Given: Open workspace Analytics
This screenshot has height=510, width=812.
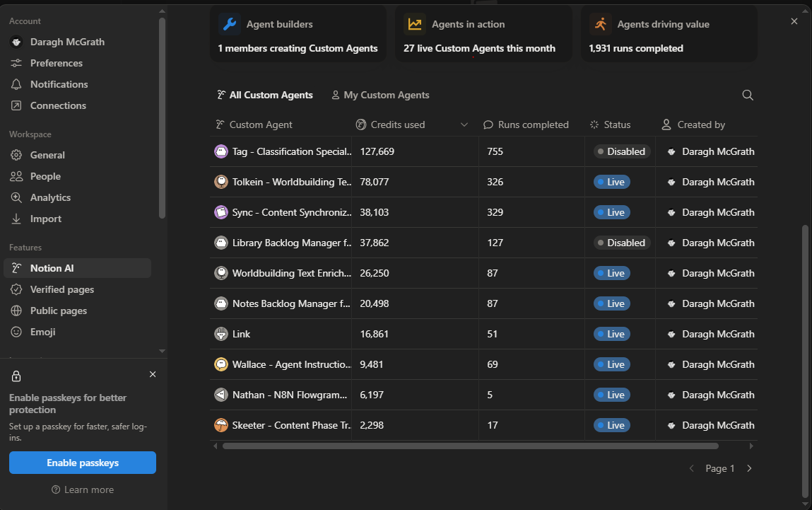Looking at the screenshot, I should pyautogui.click(x=50, y=197).
